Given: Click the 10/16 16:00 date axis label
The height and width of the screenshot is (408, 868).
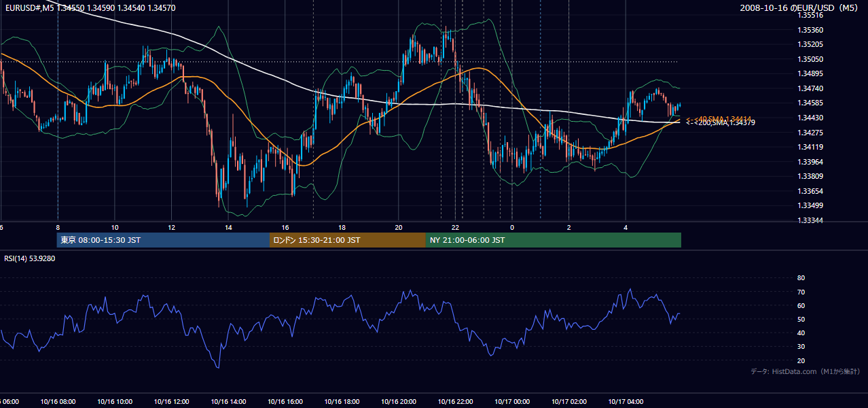Looking at the screenshot, I should (285, 402).
